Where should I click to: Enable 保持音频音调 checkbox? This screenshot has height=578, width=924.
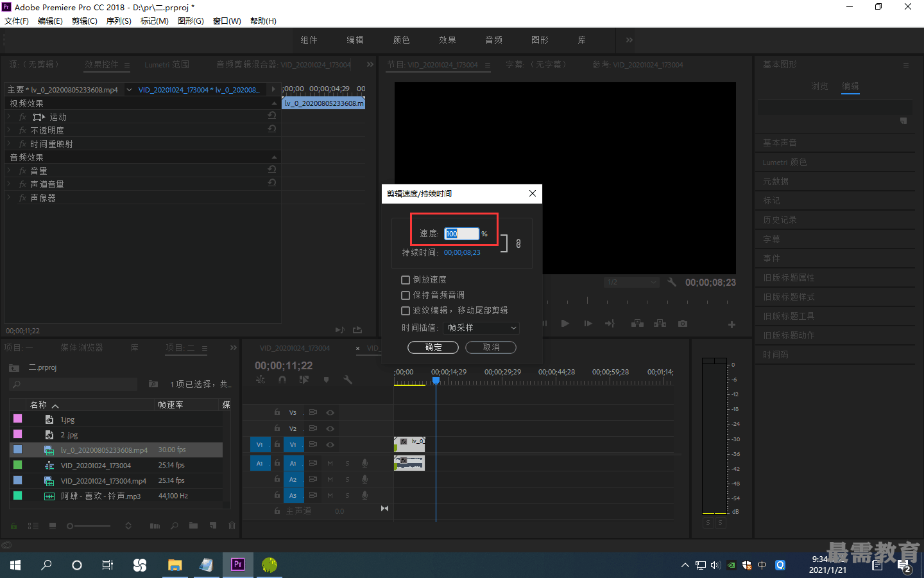[x=406, y=295]
